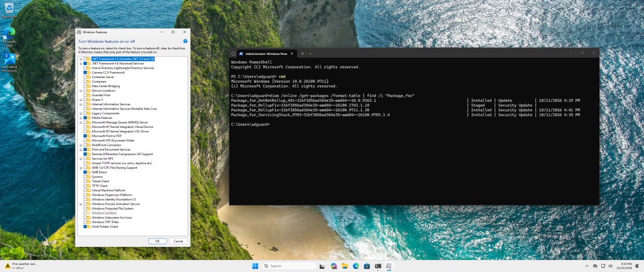Open the Terminal new-tab dropdown arrow
Screen dimensions: 644x272
coord(310,53)
